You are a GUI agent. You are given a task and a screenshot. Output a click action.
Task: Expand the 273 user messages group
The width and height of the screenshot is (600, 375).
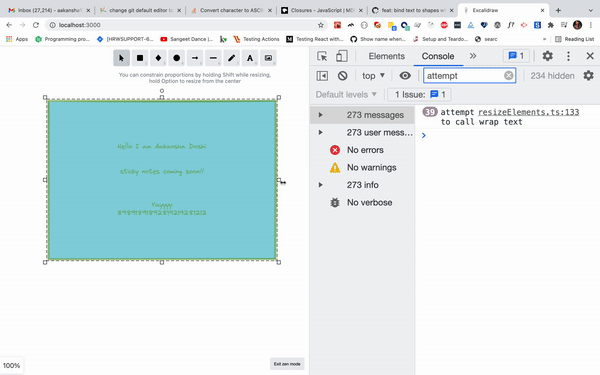321,132
